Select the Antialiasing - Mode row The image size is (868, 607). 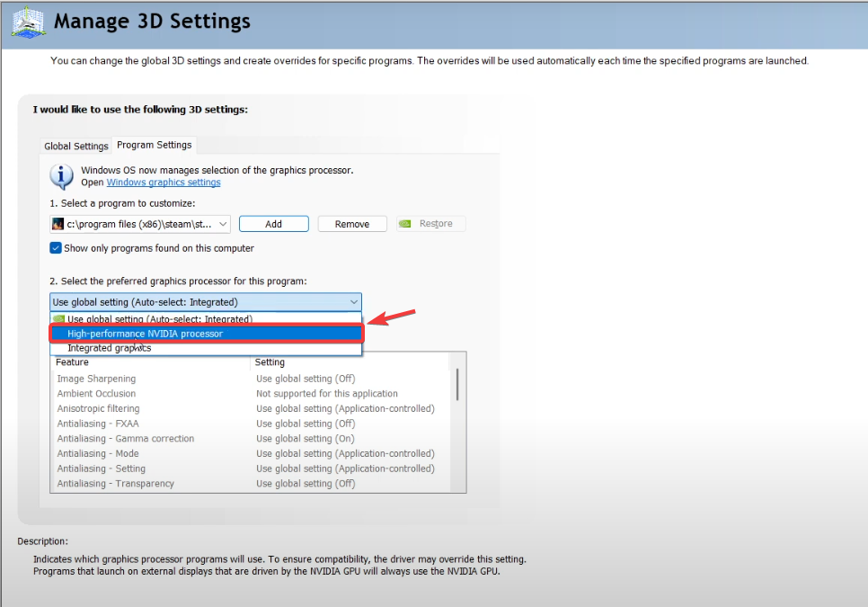point(250,453)
